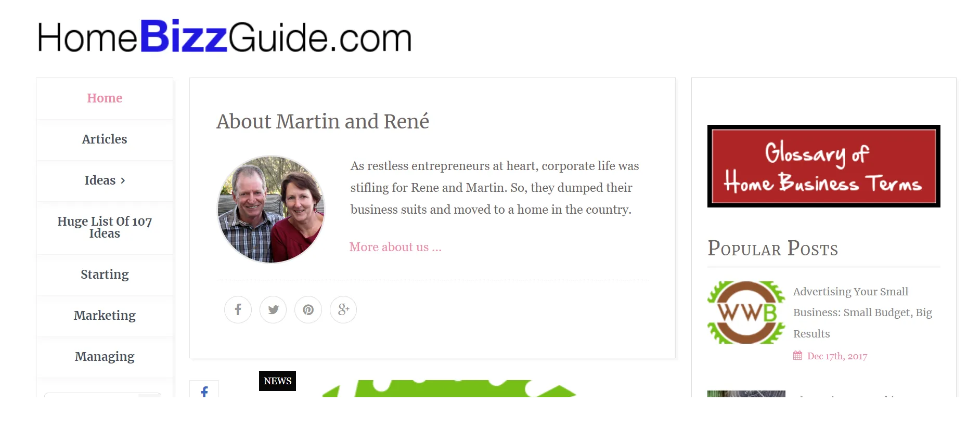
Task: Click the HomeBizzGuide.com site logo
Action: pyautogui.click(x=224, y=37)
